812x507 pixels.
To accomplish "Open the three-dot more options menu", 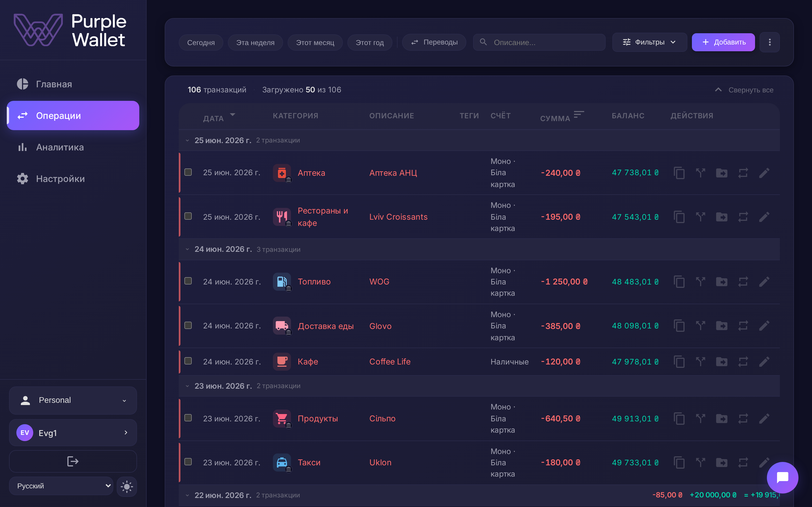I will coord(770,42).
